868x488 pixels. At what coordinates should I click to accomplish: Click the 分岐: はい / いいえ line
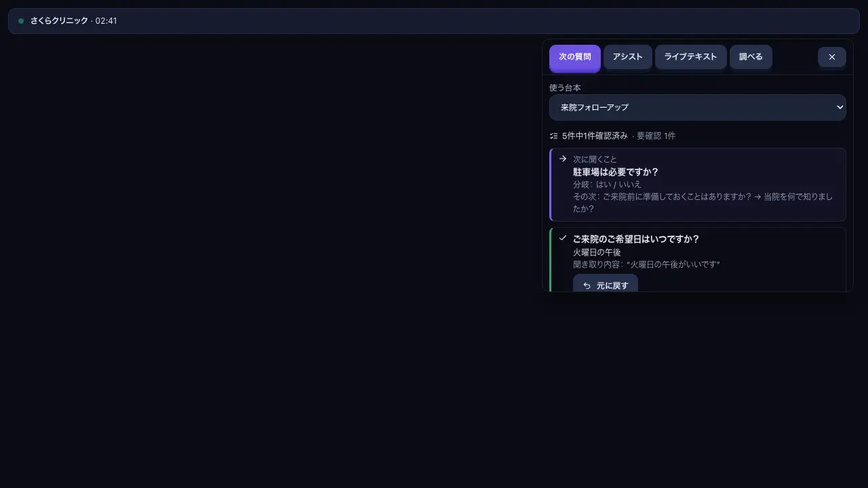tap(607, 184)
